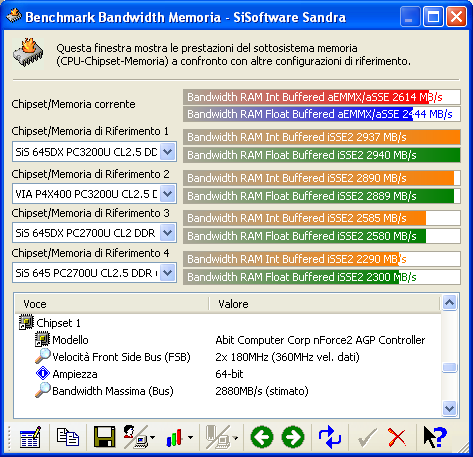The width and height of the screenshot is (473, 457).
Task: Click the blue info icon next to Ampiezza
Action: (x=43, y=373)
